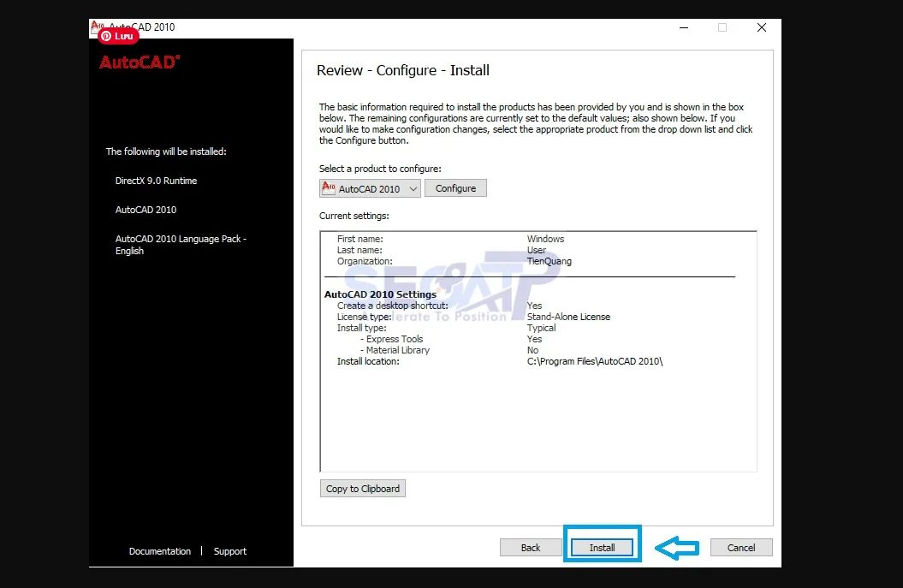Click the Install location path in Current settings
903x588 pixels.
596,361
